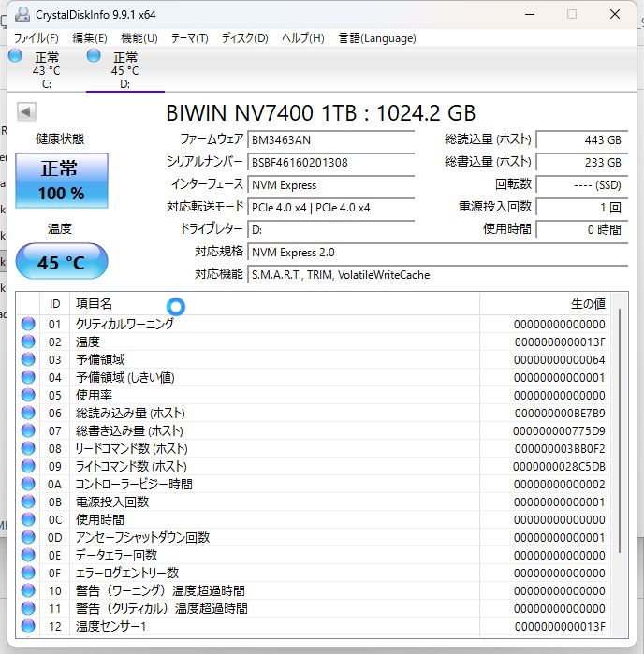
Task: Click status orb of row 0F エラーログエントリー数
Action: click(x=28, y=573)
